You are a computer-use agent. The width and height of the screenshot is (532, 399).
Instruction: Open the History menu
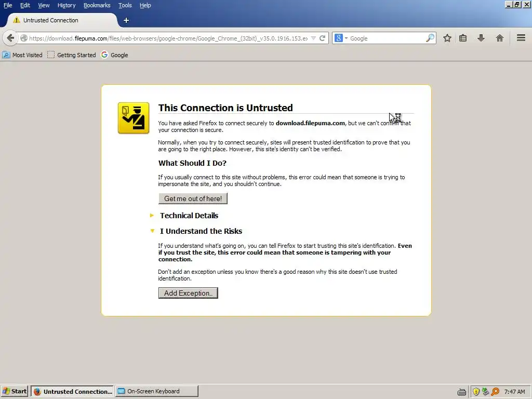coord(66,5)
